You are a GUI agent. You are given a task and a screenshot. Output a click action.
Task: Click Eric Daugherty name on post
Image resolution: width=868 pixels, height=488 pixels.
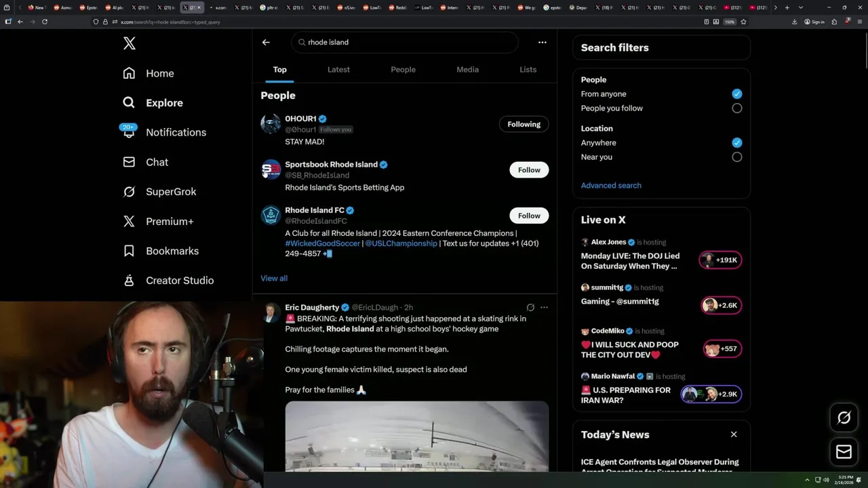pyautogui.click(x=312, y=308)
